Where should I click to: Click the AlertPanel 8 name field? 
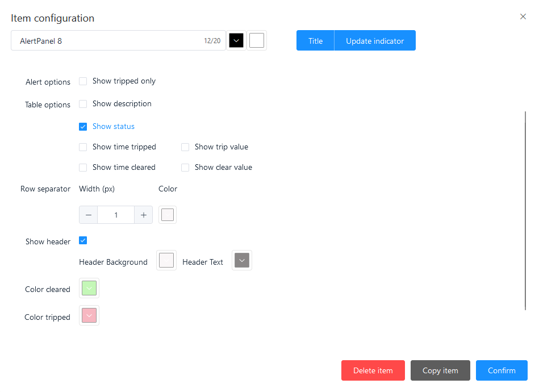coord(108,41)
